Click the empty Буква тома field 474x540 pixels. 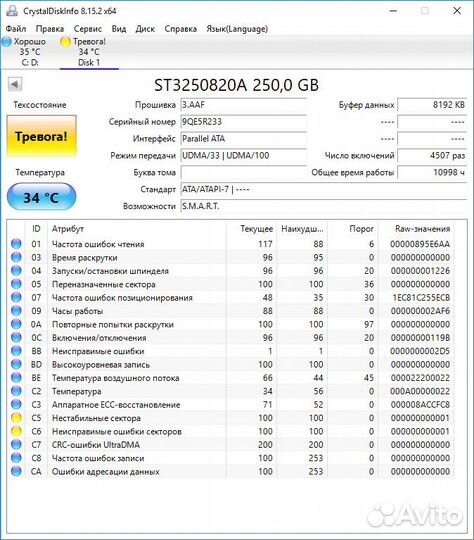click(244, 172)
